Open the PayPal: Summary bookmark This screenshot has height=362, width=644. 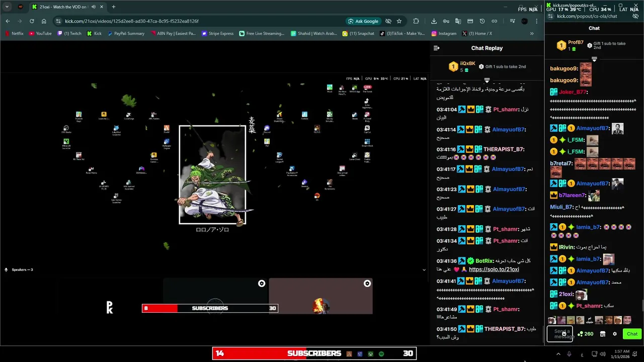126,34
